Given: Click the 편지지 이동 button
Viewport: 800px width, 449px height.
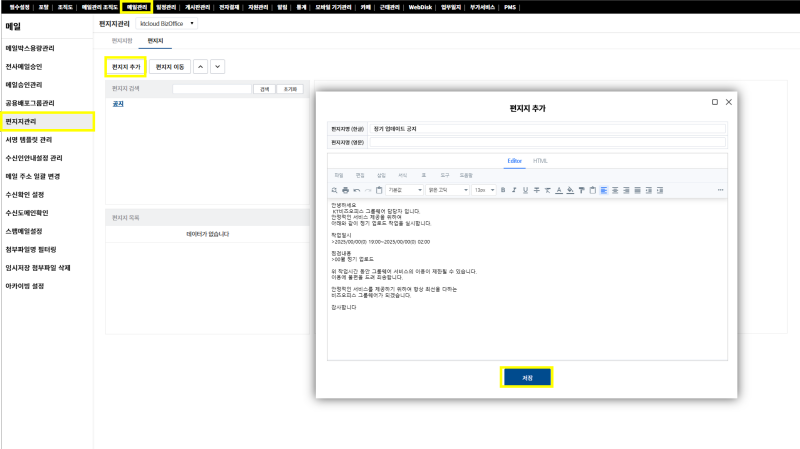Looking at the screenshot, I should click(169, 66).
